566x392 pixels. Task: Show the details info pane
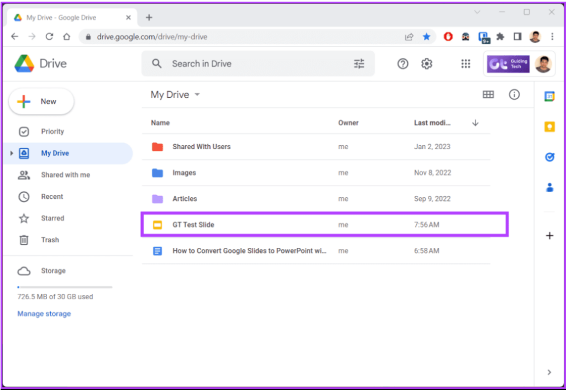pyautogui.click(x=515, y=94)
